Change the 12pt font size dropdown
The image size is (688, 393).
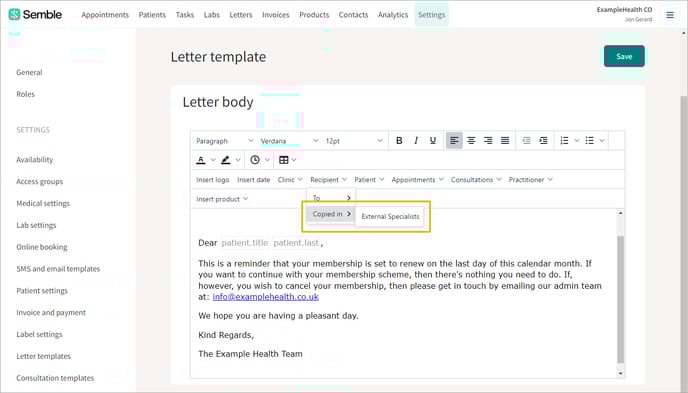click(354, 141)
